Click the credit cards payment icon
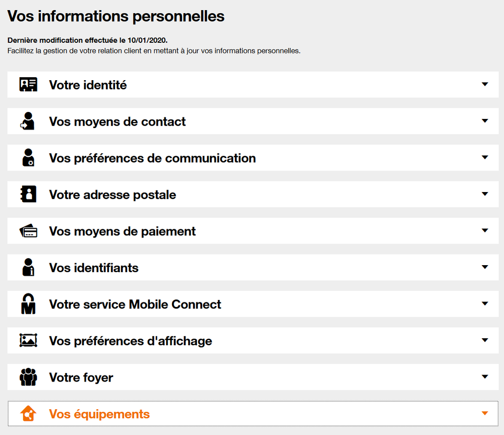Image resolution: width=504 pixels, height=435 pixels. [x=28, y=231]
